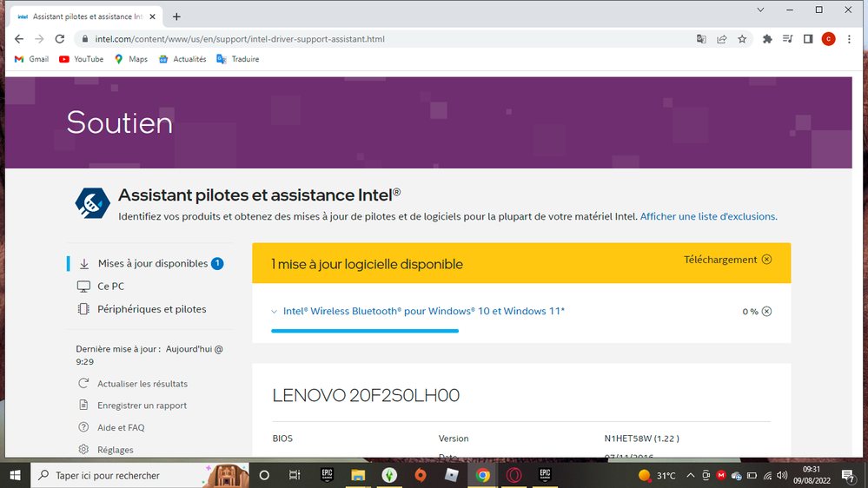
Task: Open Maps bookmark
Action: click(x=131, y=59)
